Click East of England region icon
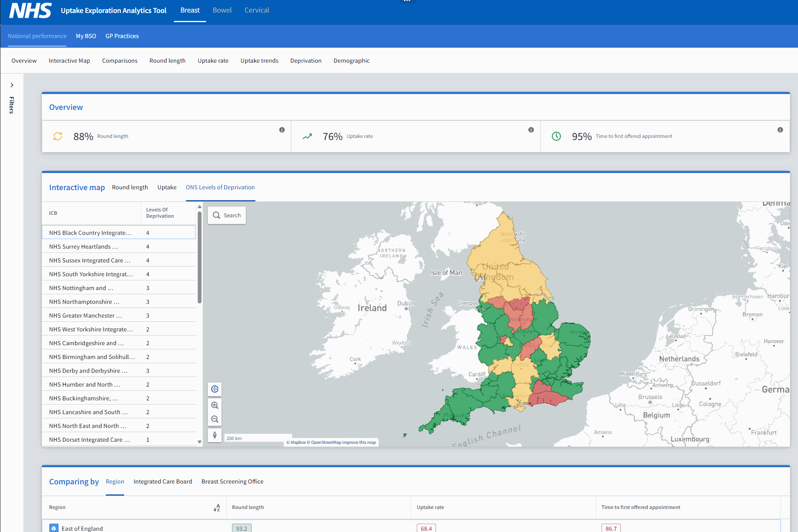 pyautogui.click(x=54, y=528)
